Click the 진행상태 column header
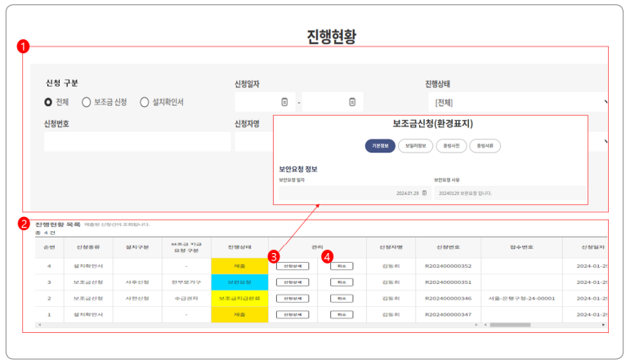This screenshot has width=630, height=364. coord(239,247)
